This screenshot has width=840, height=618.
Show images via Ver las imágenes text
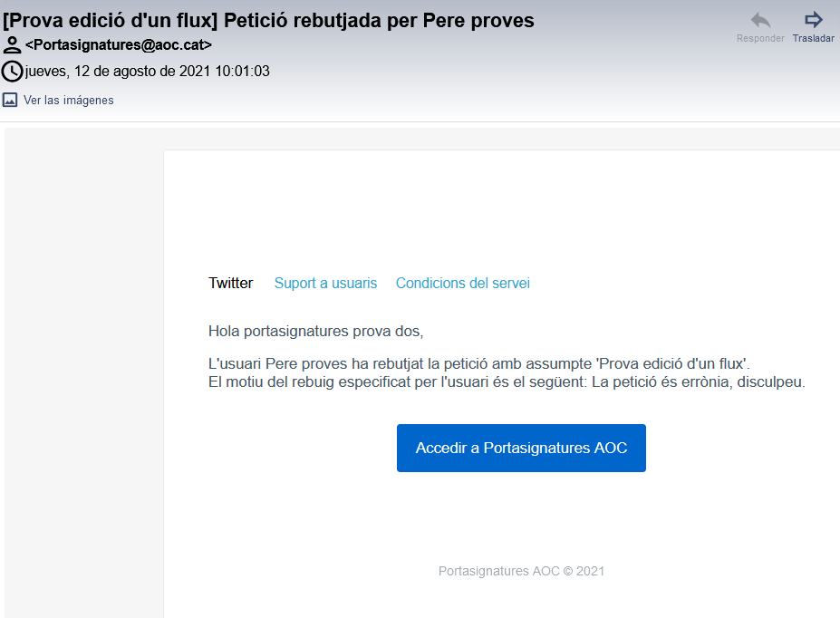click(x=69, y=101)
